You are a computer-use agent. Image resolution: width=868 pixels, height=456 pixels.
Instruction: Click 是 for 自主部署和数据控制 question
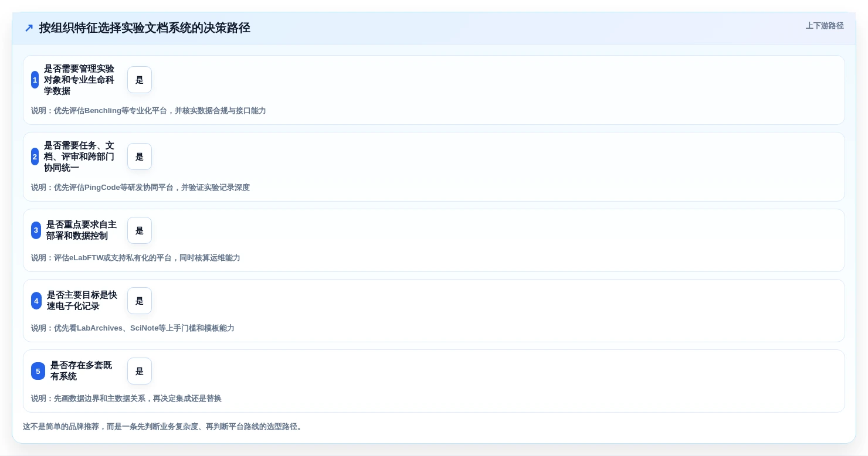coord(140,230)
